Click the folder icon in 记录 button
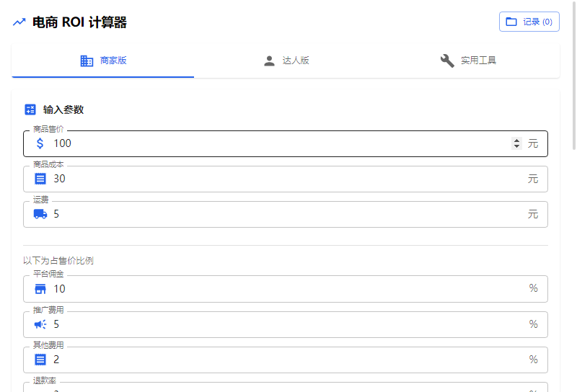Viewport: 577px width, 392px height. (x=511, y=22)
